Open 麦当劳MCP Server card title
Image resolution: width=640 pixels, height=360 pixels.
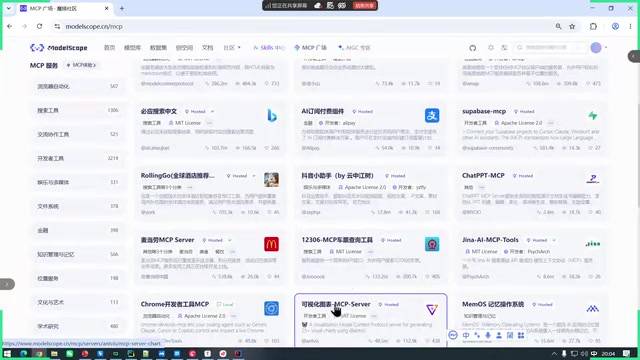pyautogui.click(x=167, y=240)
